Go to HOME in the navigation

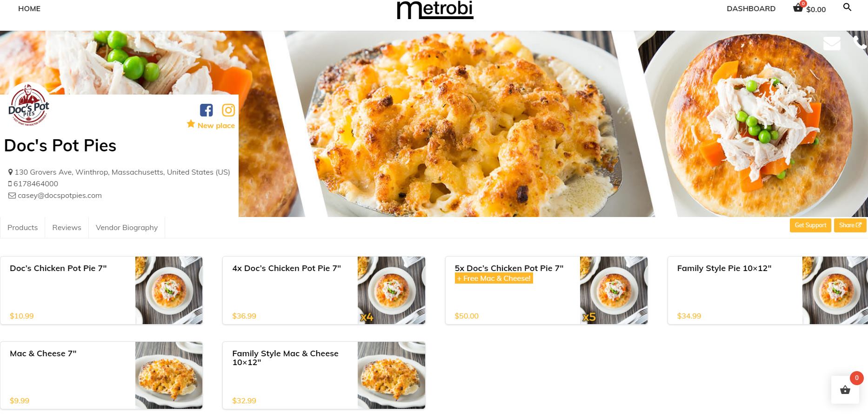tap(29, 8)
